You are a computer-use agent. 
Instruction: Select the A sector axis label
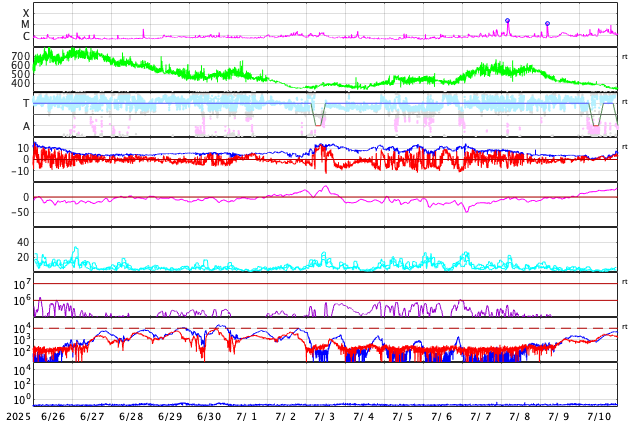coord(26,127)
